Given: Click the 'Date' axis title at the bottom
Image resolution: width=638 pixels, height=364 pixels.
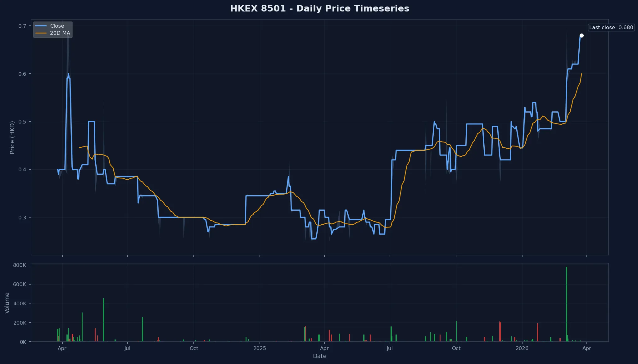Looking at the screenshot, I should 320,356.
